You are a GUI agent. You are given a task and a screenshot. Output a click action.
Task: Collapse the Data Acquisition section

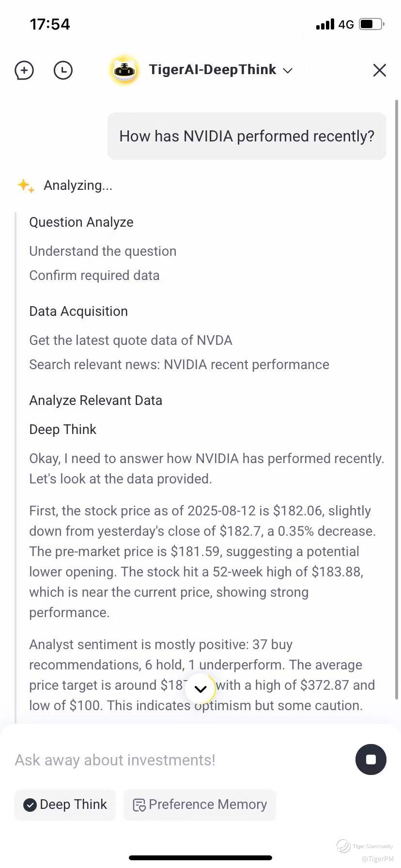tap(78, 311)
